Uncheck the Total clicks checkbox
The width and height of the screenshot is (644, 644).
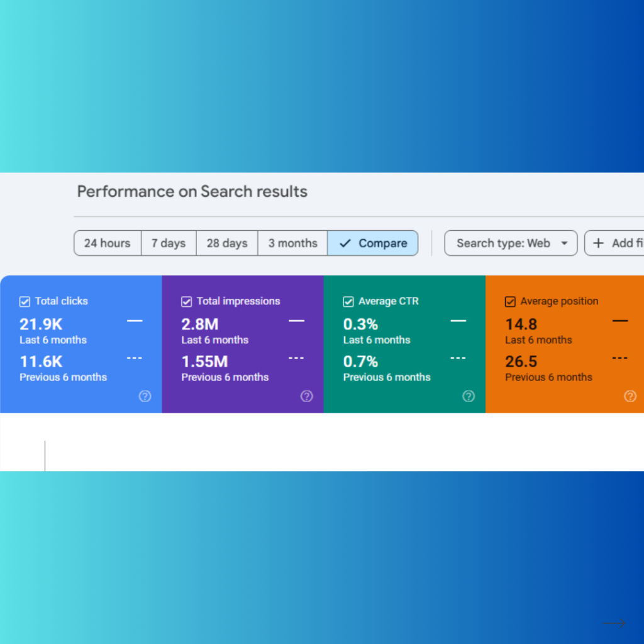25,302
